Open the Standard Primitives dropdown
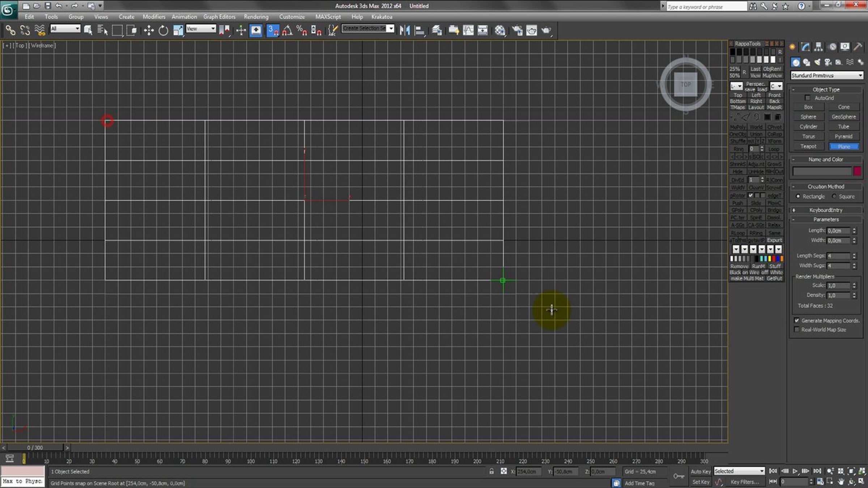Viewport: 868px width, 488px height. tap(827, 75)
